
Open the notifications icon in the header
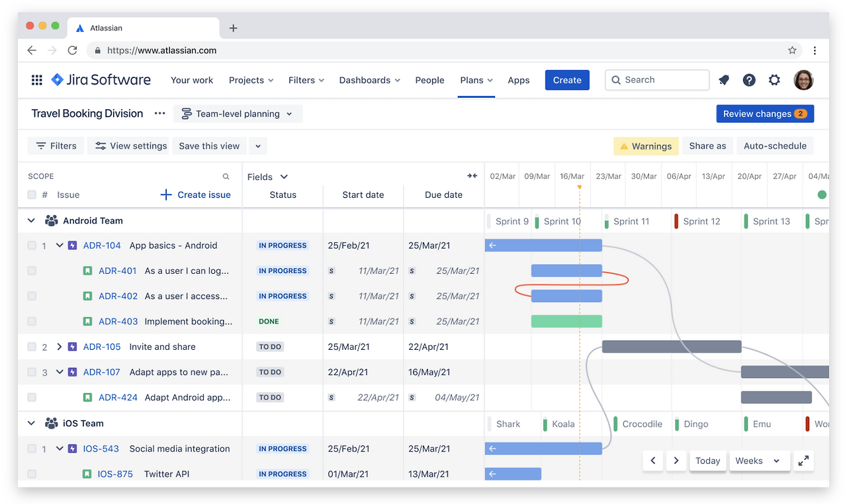click(724, 80)
